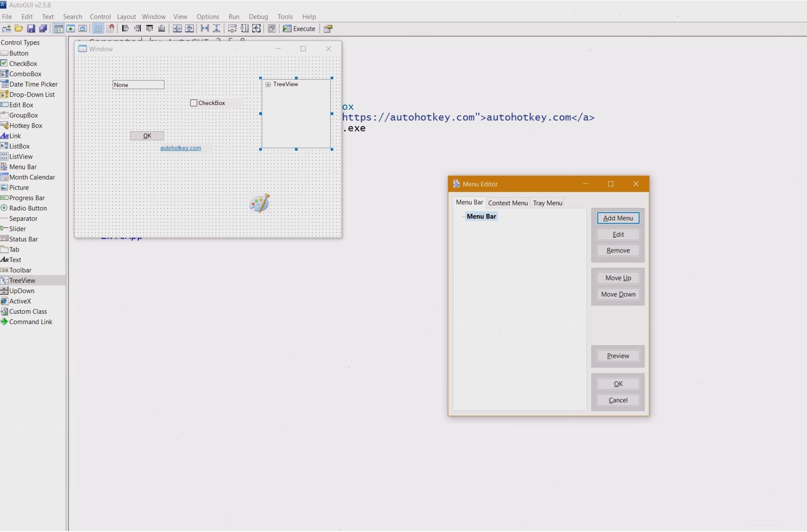
Task: Pick the palette picture on the form
Action: pyautogui.click(x=260, y=203)
